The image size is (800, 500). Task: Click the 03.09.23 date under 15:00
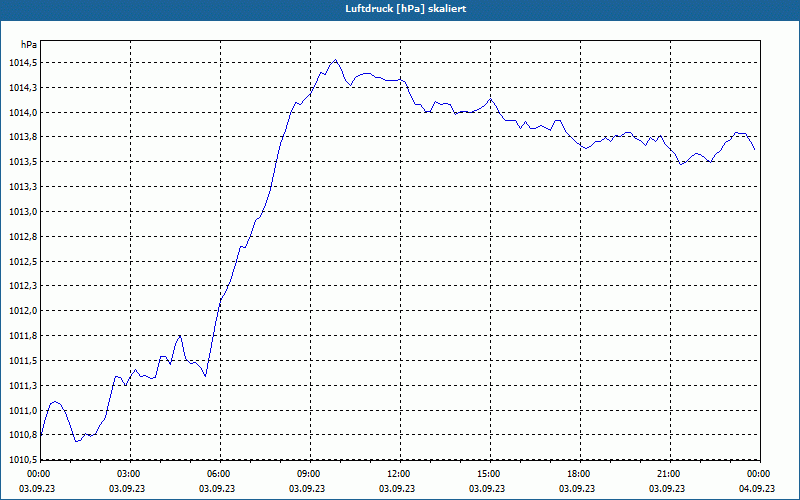tap(487, 488)
